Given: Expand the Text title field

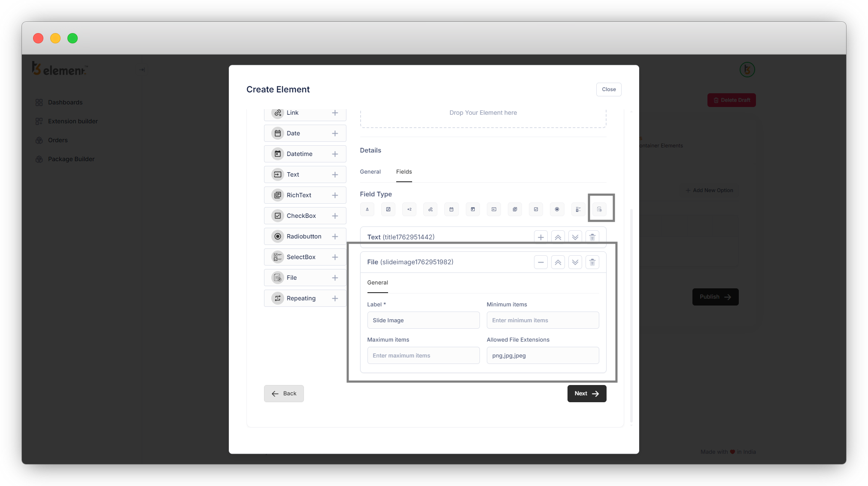Looking at the screenshot, I should (540, 237).
